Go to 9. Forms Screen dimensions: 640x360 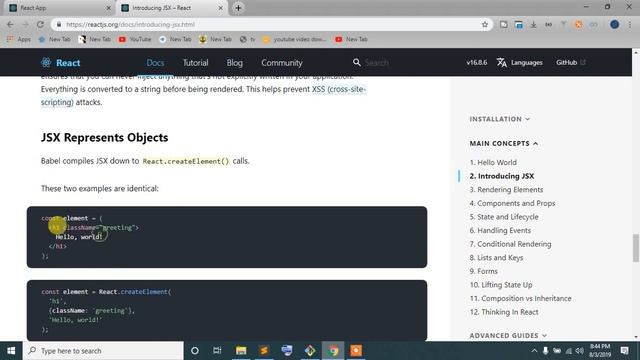[483, 271]
